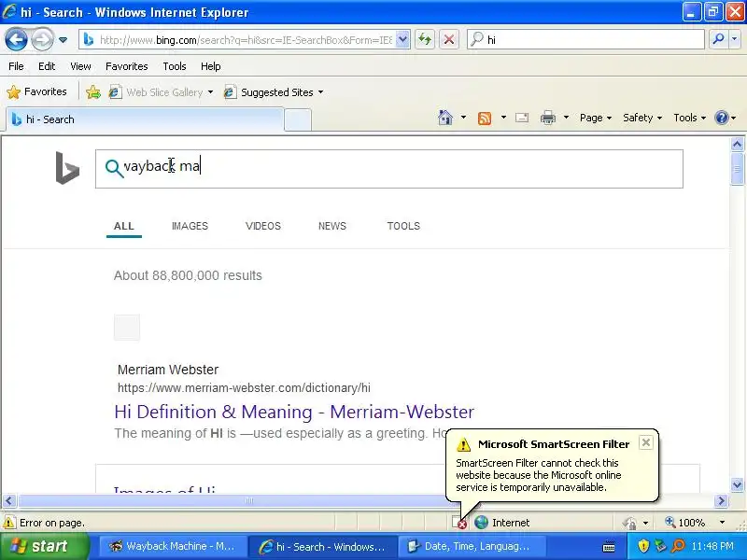Click the Add to Favorites Bar icon
This screenshot has height=560, width=747.
point(93,91)
